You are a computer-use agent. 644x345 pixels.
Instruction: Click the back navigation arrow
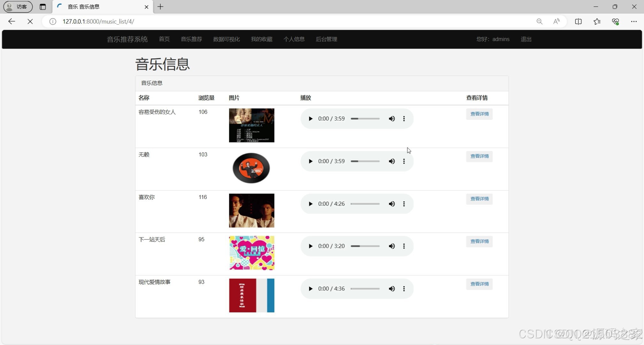tap(11, 21)
